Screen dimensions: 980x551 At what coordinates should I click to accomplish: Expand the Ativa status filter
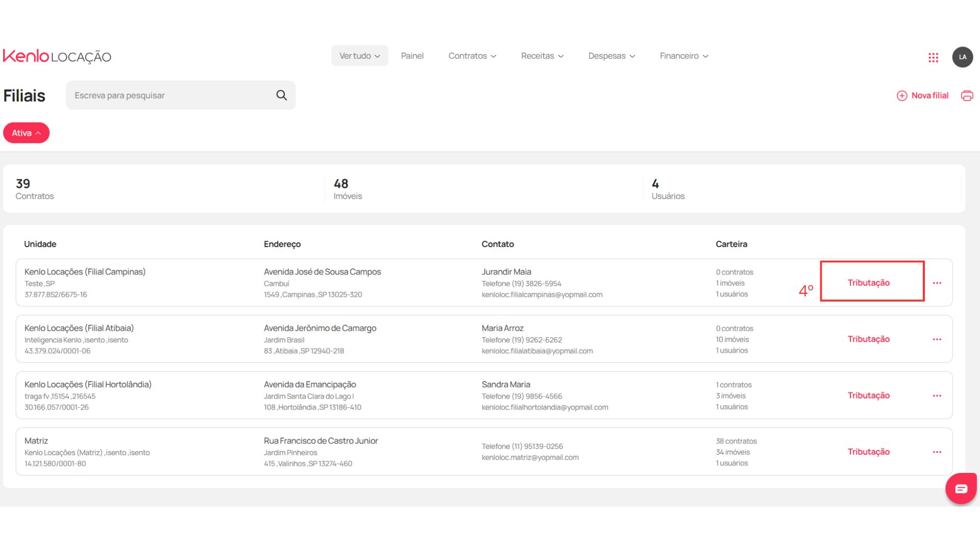26,133
